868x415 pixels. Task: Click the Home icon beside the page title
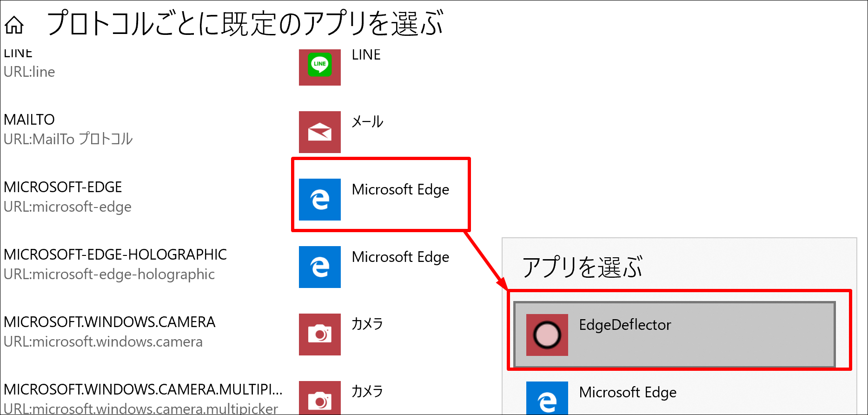pyautogui.click(x=14, y=25)
